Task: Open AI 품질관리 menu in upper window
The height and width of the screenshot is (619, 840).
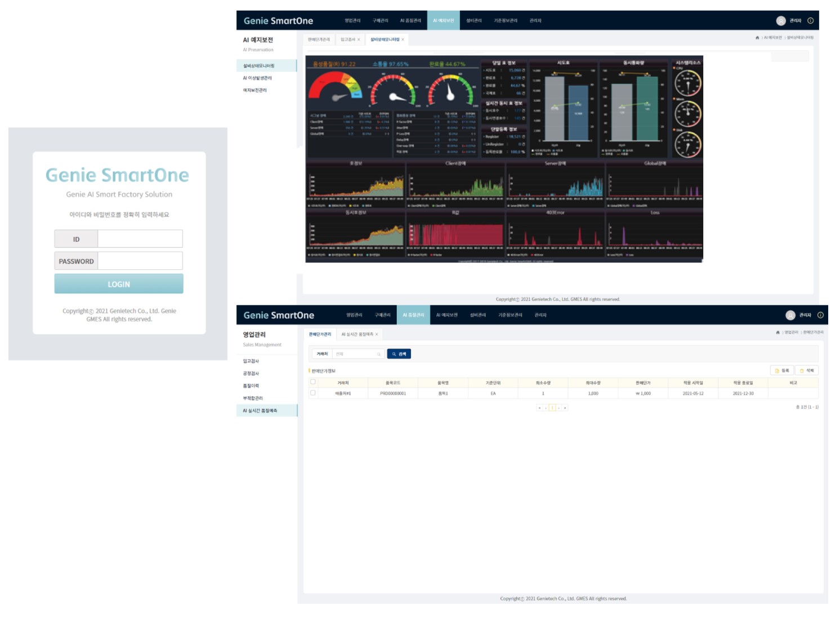Action: click(410, 21)
